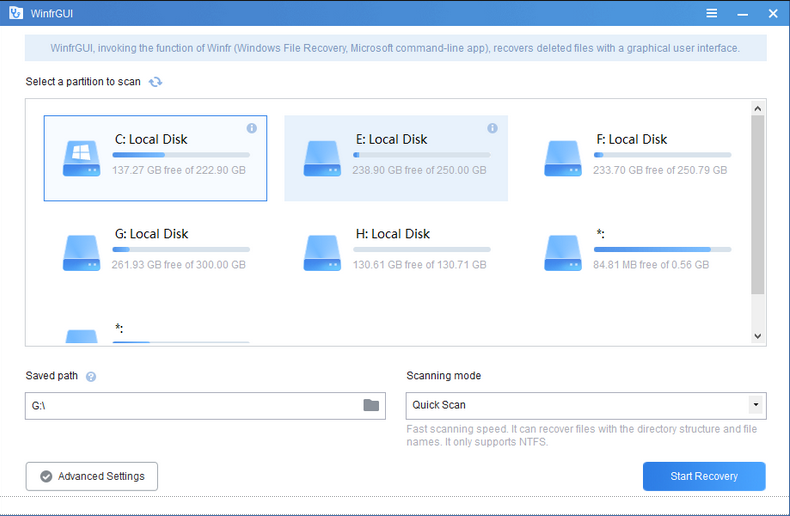Viewport: 790px width, 516px height.
Task: Open the hamburger menu in title bar
Action: (711, 13)
